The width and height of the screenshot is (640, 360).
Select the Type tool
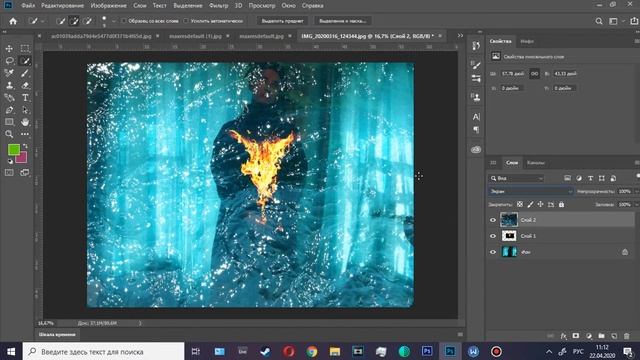(25, 98)
